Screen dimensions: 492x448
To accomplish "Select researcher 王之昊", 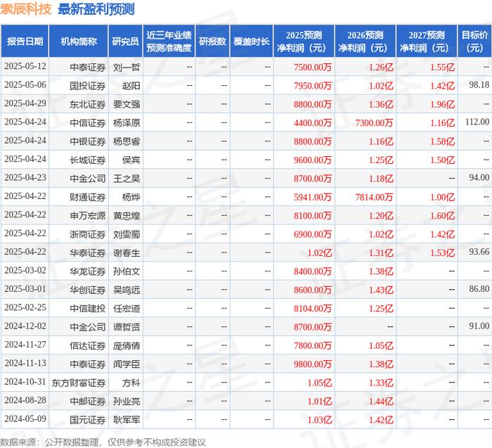I will tap(127, 179).
